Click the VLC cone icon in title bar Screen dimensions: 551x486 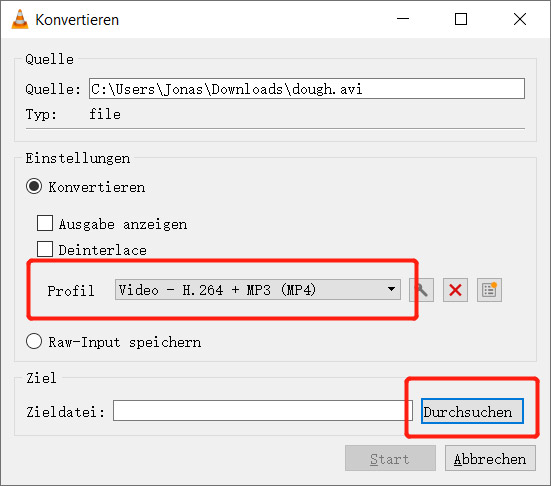coord(20,19)
